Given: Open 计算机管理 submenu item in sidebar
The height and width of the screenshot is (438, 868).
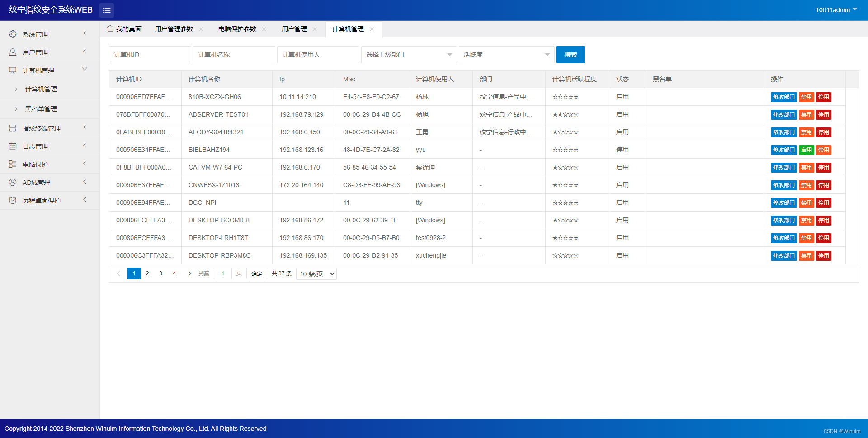Looking at the screenshot, I should point(41,89).
